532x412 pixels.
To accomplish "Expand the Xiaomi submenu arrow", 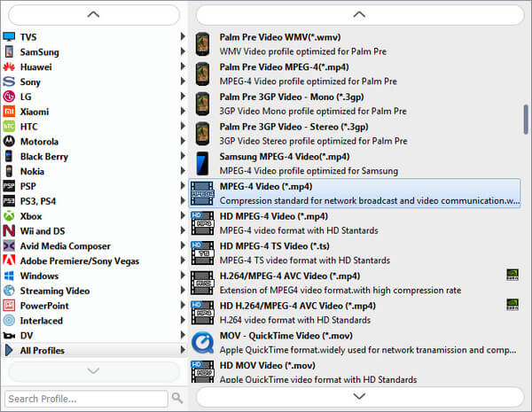I will [x=183, y=111].
